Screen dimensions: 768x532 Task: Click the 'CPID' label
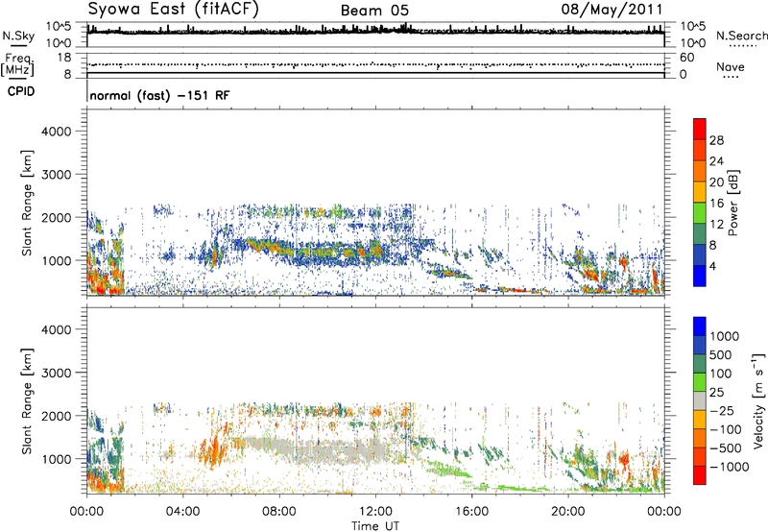[x=21, y=91]
